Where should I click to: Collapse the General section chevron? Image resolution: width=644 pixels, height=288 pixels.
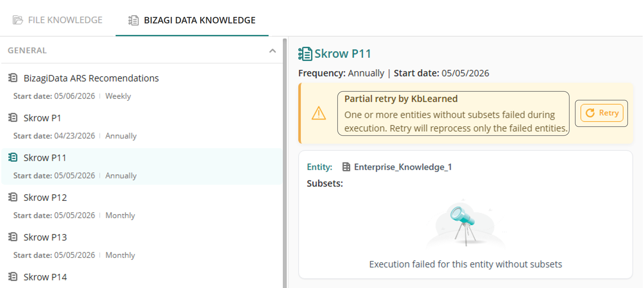pyautogui.click(x=273, y=51)
